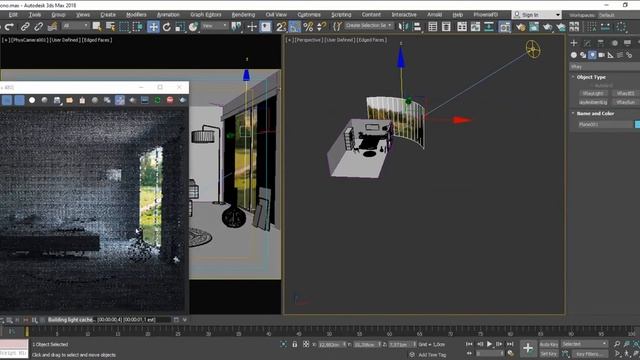Viewport: 640px width, 360px height.
Task: Activate the Unlink Selection tool
Action: click(38, 27)
